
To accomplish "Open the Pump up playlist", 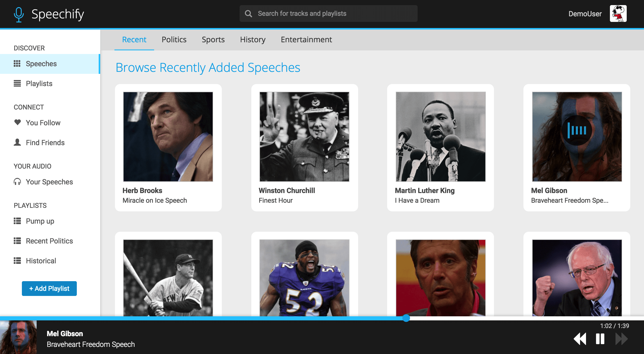I will 40,221.
